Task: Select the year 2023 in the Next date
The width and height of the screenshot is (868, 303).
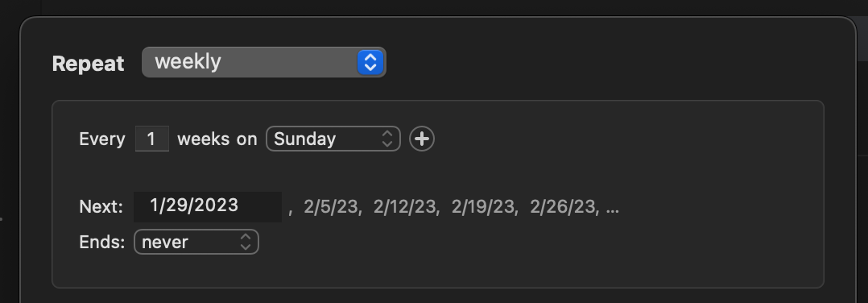Action: (217, 205)
